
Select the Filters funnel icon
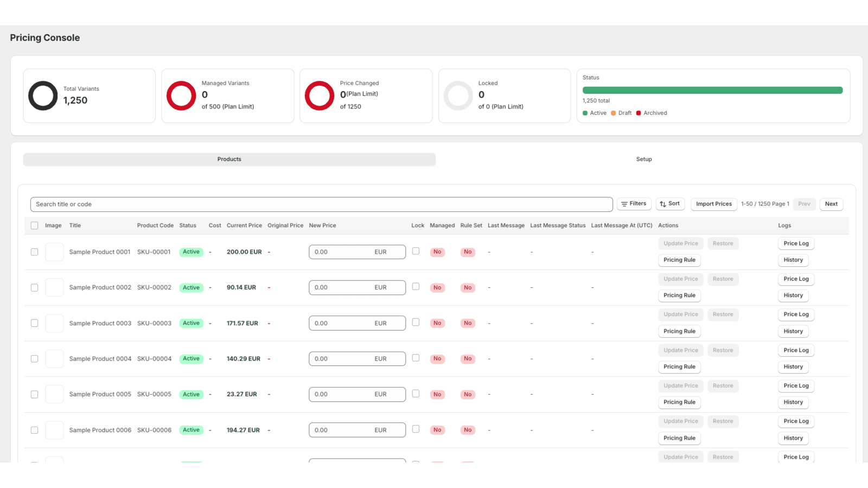click(x=626, y=203)
